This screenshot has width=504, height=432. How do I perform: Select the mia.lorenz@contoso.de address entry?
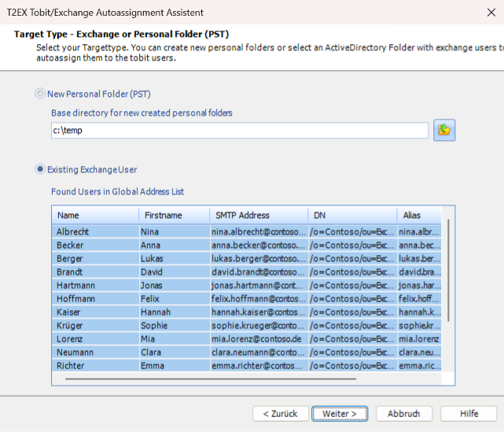(256, 339)
